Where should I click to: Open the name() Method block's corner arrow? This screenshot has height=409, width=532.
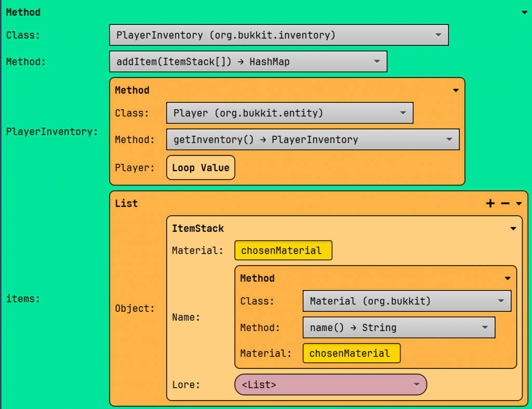(508, 279)
